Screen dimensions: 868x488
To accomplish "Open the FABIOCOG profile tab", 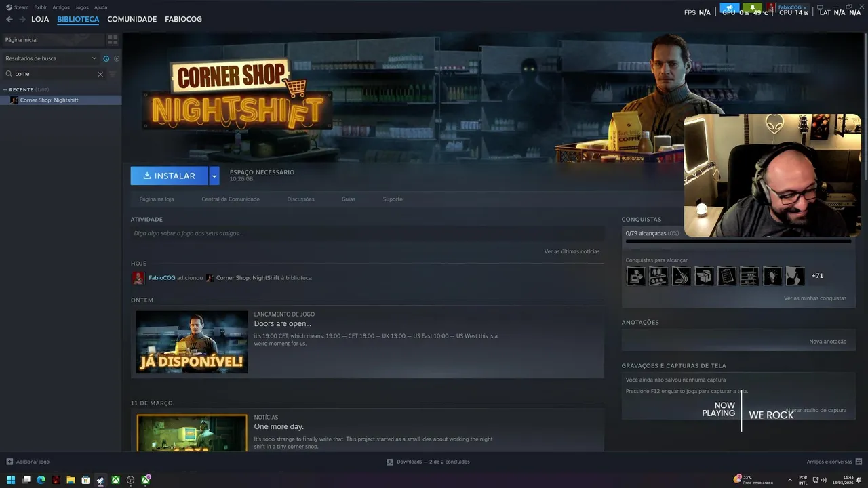I will pyautogui.click(x=183, y=19).
